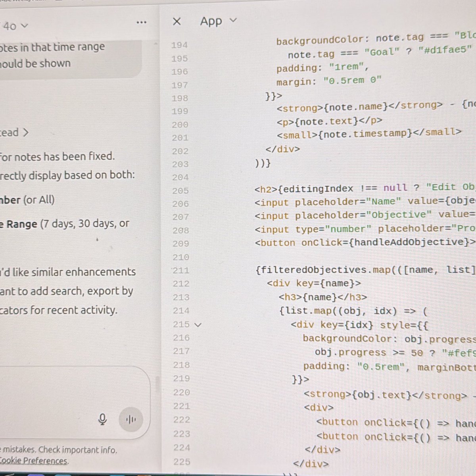Click second button onClick line 223
Image resolution: width=476 pixels, height=476 pixels.
[396, 437]
